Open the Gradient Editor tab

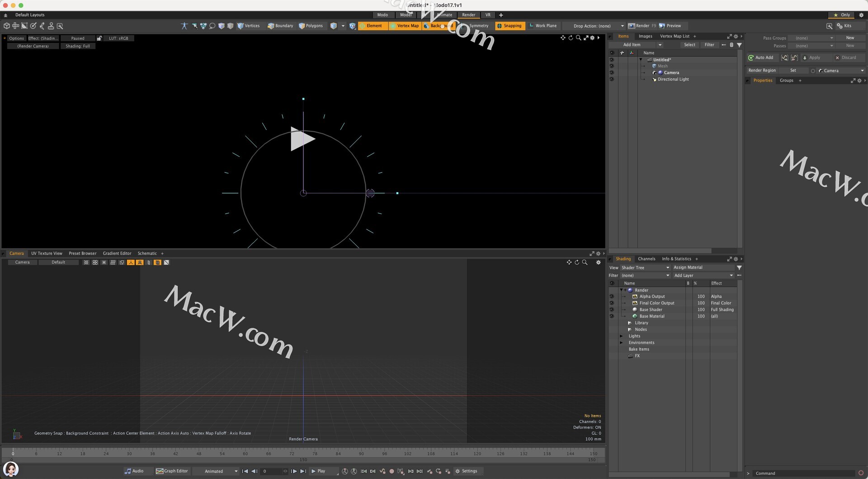pos(117,254)
